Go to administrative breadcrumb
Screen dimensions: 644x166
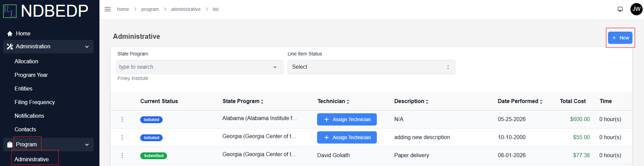pos(186,9)
